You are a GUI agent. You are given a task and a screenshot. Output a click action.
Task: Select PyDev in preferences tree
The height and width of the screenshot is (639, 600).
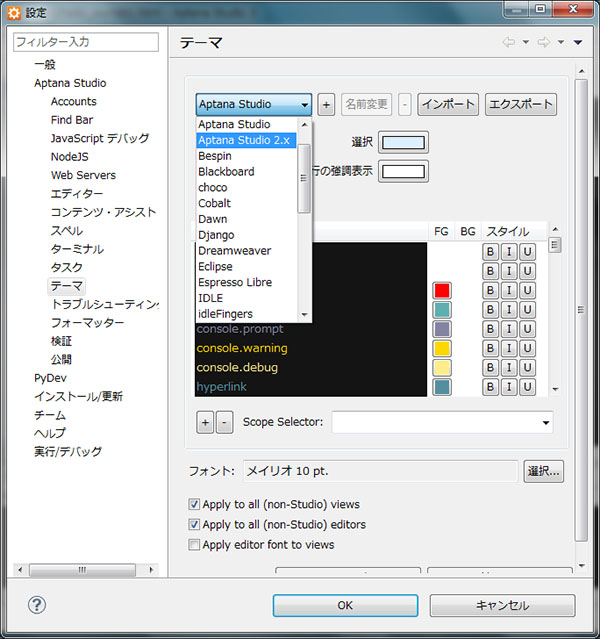point(50,378)
